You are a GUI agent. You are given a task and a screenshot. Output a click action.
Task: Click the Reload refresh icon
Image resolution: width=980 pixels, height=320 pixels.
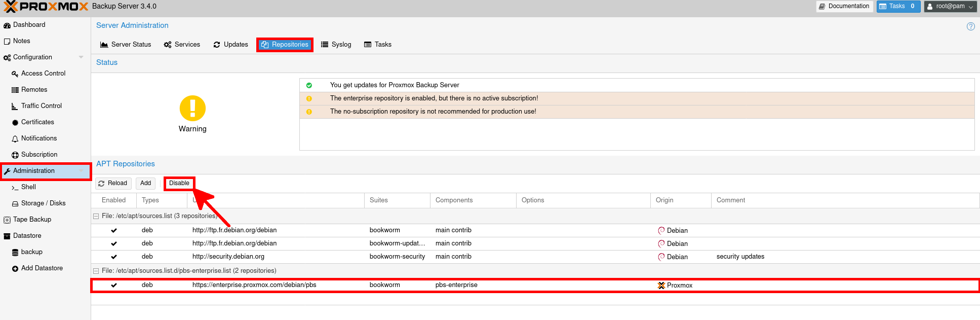(101, 184)
